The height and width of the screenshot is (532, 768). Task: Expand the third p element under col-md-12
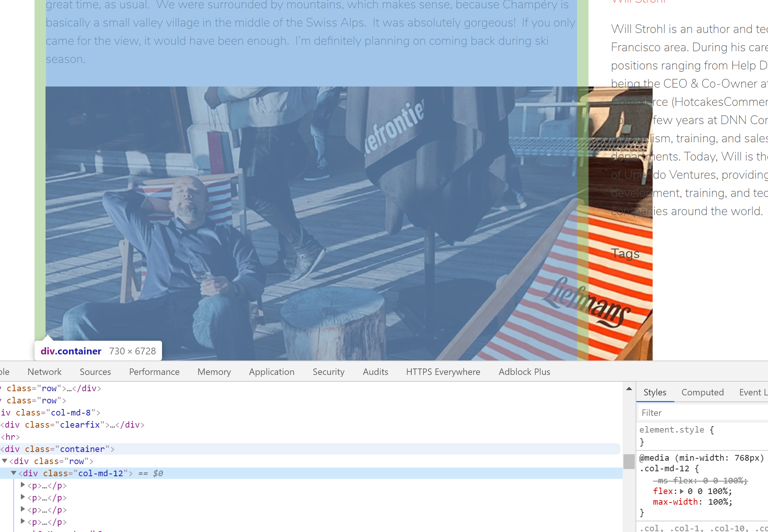click(23, 509)
